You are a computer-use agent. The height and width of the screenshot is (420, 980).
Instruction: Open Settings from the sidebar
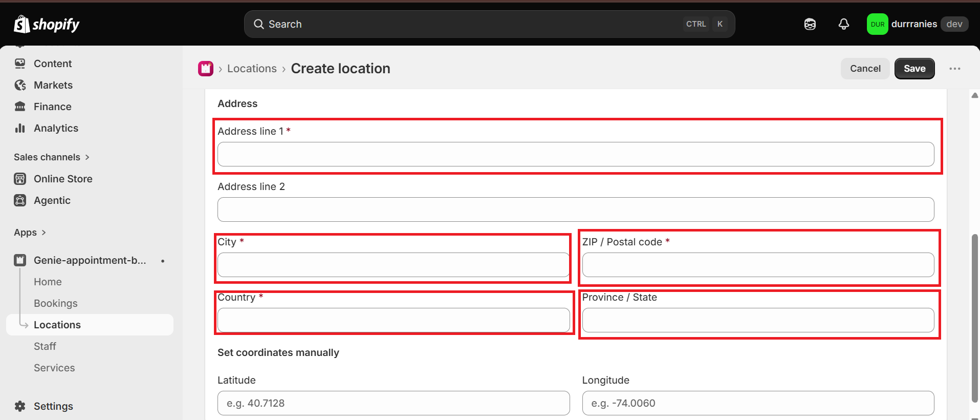click(53, 406)
